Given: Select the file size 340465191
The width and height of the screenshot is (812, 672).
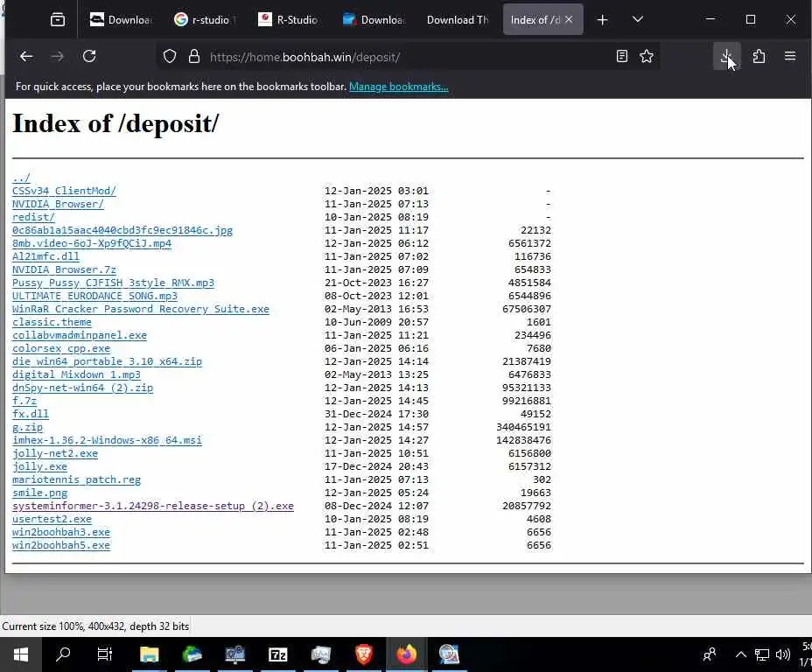Looking at the screenshot, I should coord(523,427).
